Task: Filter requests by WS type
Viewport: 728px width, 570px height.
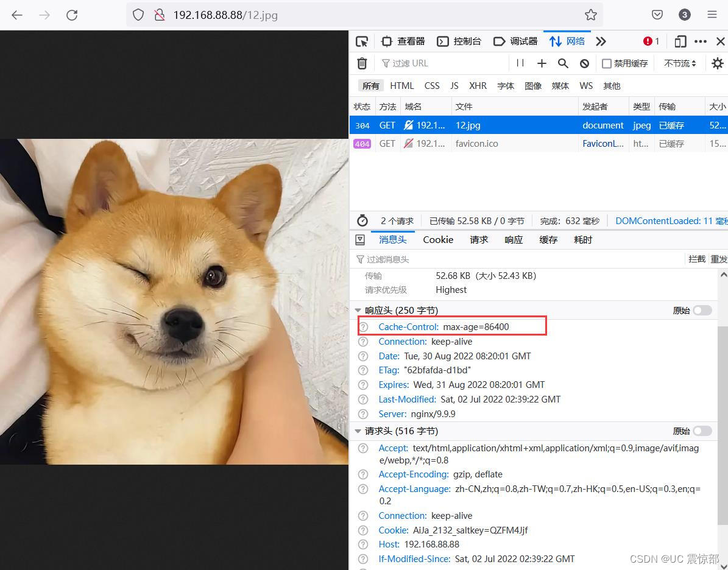Action: point(586,85)
